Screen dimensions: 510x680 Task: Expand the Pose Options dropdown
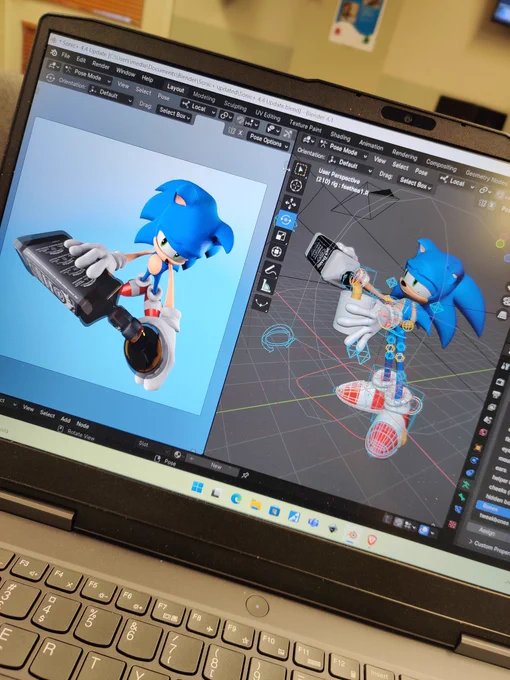pyautogui.click(x=269, y=140)
